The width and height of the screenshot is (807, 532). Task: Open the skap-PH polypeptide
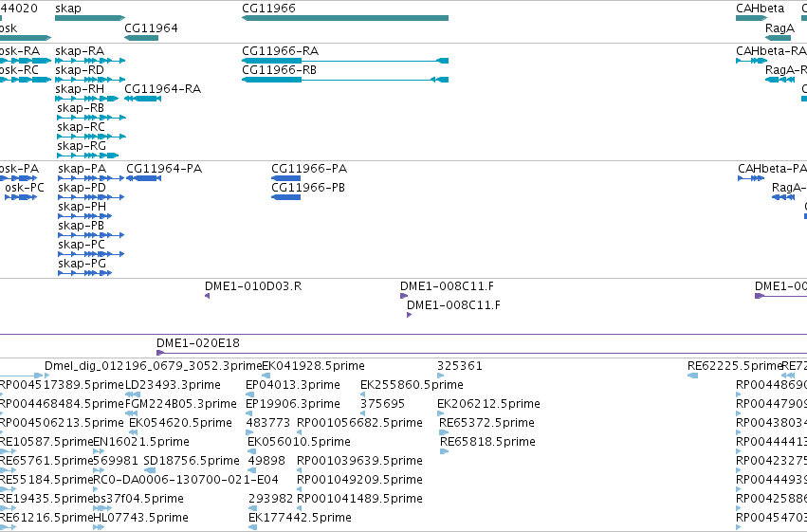[x=85, y=216]
